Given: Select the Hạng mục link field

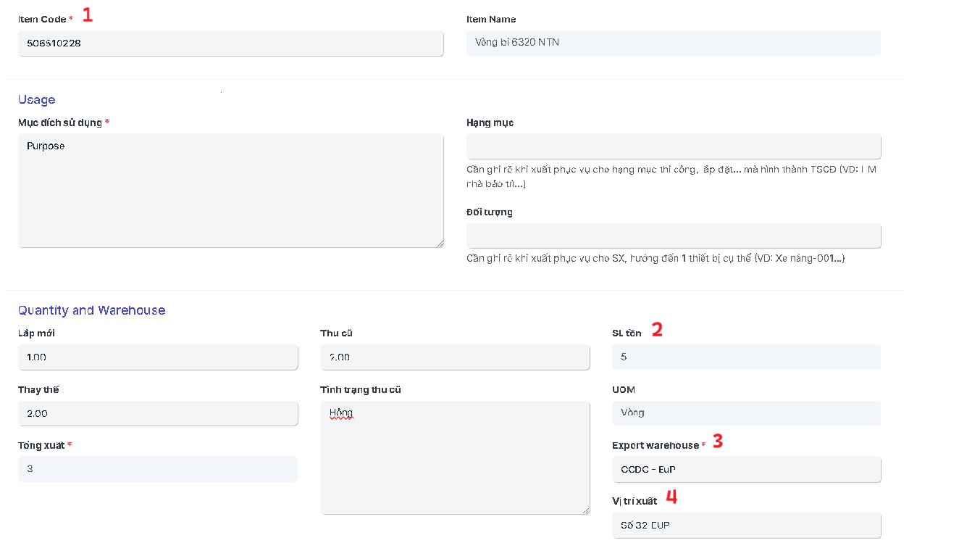Looking at the screenshot, I should 673,146.
